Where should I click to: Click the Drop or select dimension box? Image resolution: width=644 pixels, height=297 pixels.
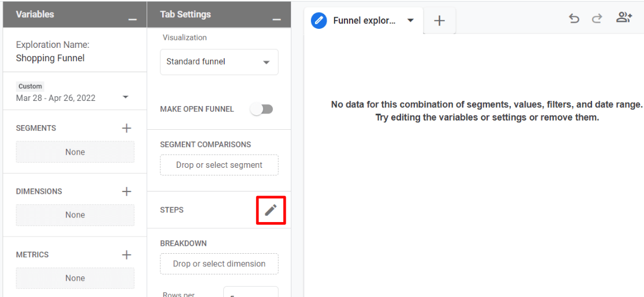[219, 264]
